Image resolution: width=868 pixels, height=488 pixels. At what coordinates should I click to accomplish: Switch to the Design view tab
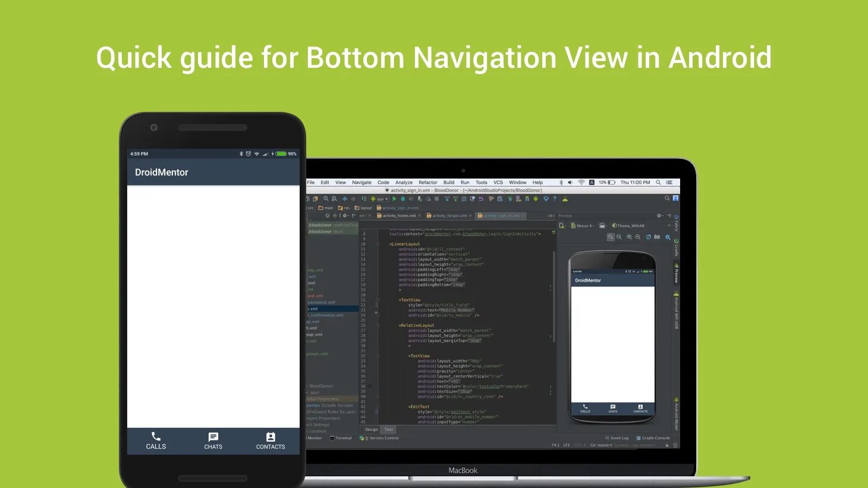coord(372,429)
